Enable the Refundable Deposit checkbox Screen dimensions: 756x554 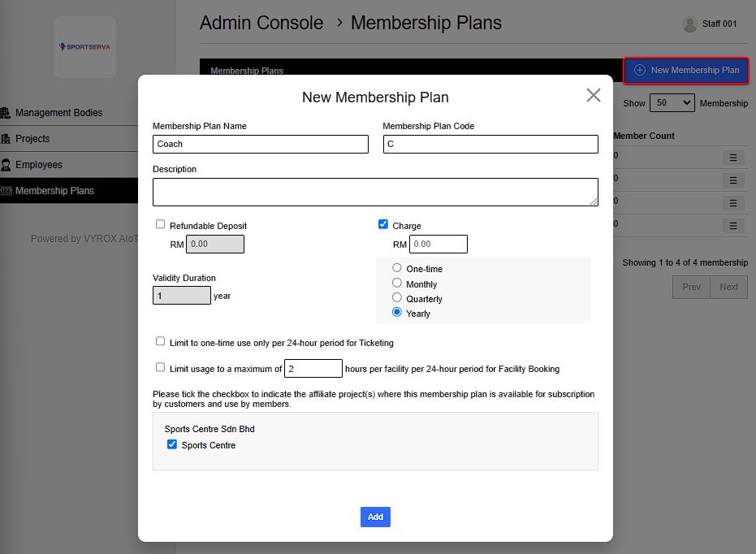tap(161, 225)
